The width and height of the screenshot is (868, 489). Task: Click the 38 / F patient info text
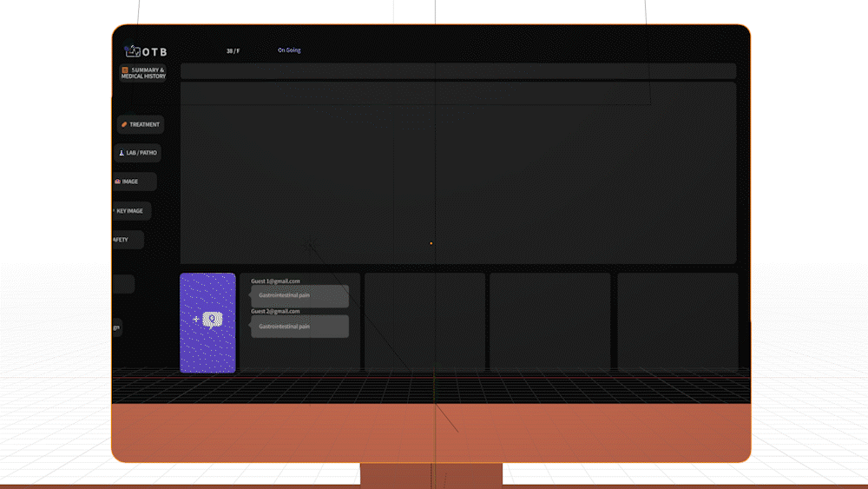pyautogui.click(x=233, y=51)
